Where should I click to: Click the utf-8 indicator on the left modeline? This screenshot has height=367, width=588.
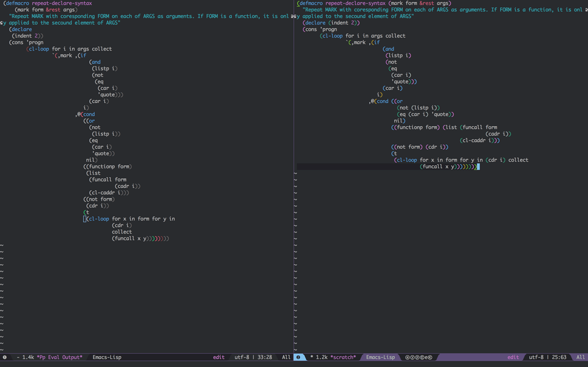coord(240,357)
